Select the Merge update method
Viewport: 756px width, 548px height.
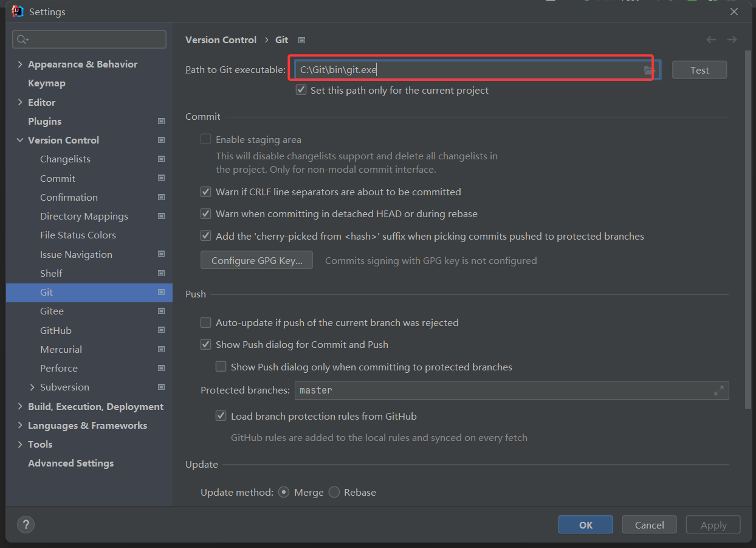(x=284, y=492)
